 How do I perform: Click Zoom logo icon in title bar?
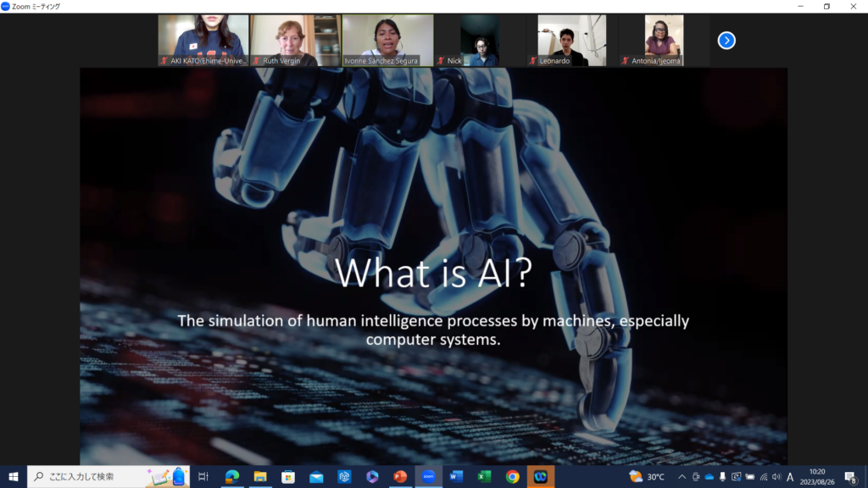[6, 6]
